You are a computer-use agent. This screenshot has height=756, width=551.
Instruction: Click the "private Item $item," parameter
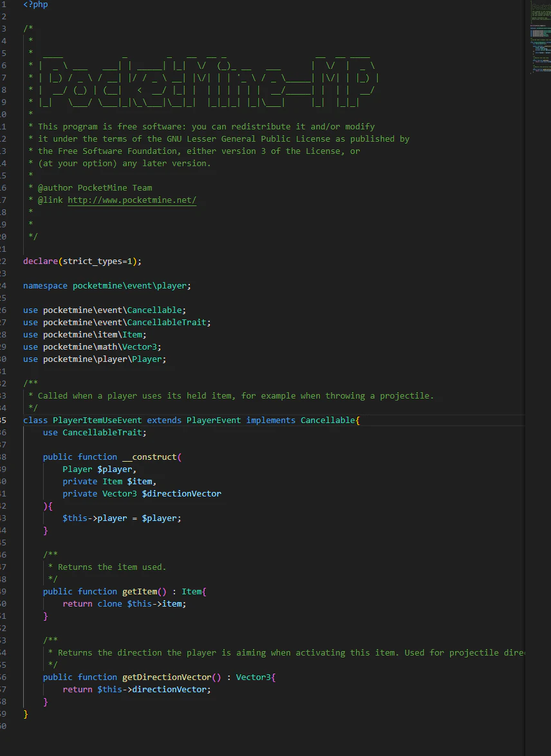(109, 482)
